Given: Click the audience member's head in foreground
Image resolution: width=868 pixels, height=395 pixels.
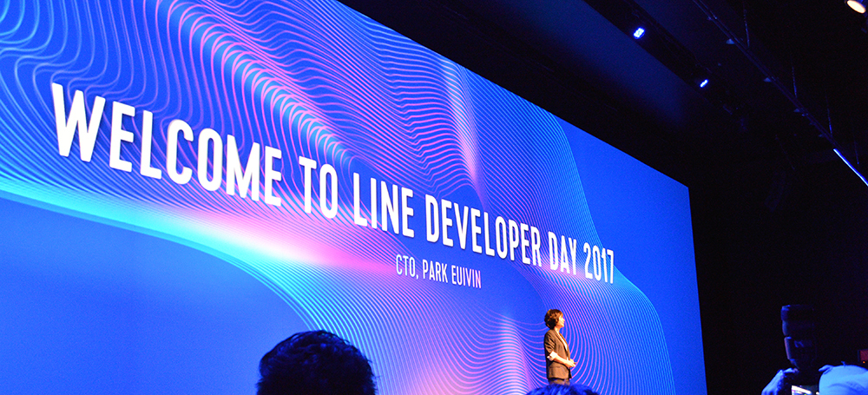Looking at the screenshot, I should click(315, 366).
